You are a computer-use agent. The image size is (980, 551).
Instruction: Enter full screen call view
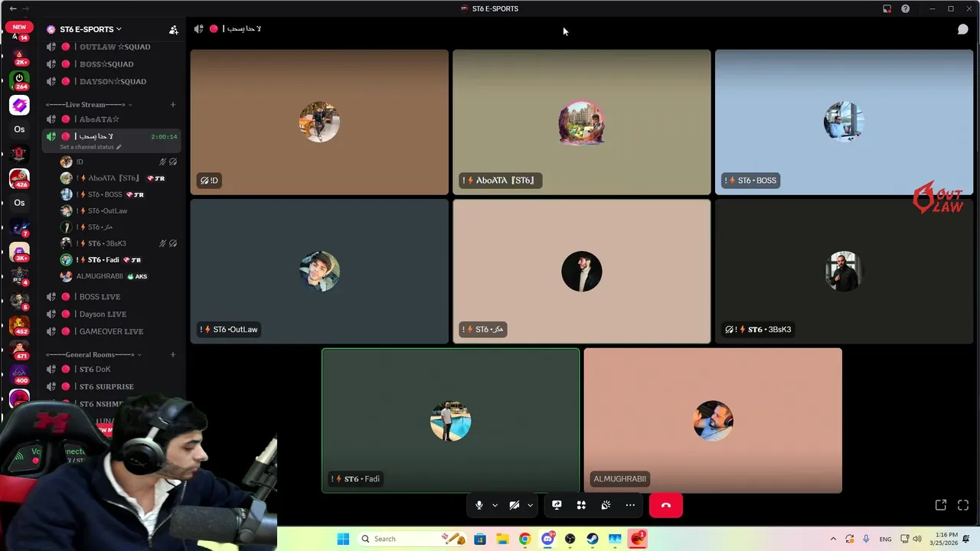tap(963, 505)
